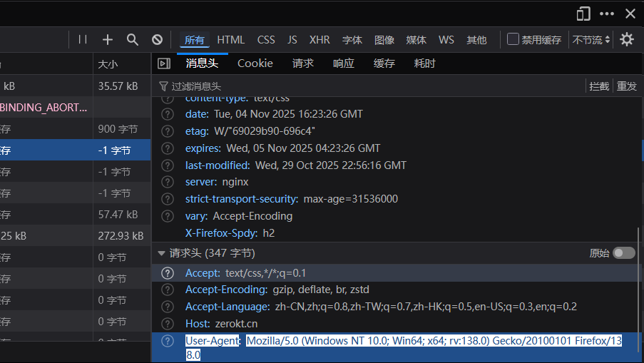Open network settings gear
Image resolution: width=644 pixels, height=363 pixels.
tap(627, 40)
